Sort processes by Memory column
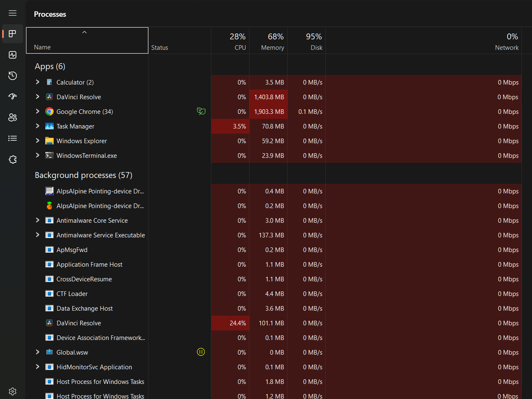The width and height of the screenshot is (532, 399). (268, 40)
